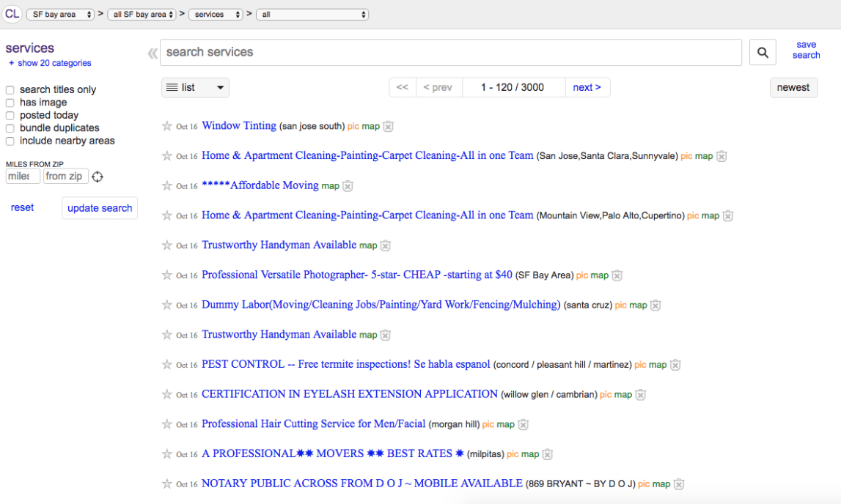The height and width of the screenshot is (504, 841).
Task: Click the update search button
Action: pos(100,208)
